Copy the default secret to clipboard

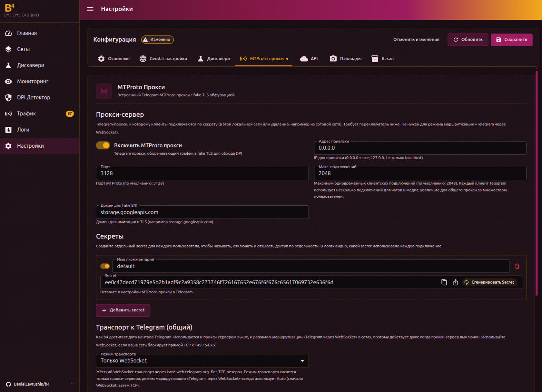pos(444,282)
